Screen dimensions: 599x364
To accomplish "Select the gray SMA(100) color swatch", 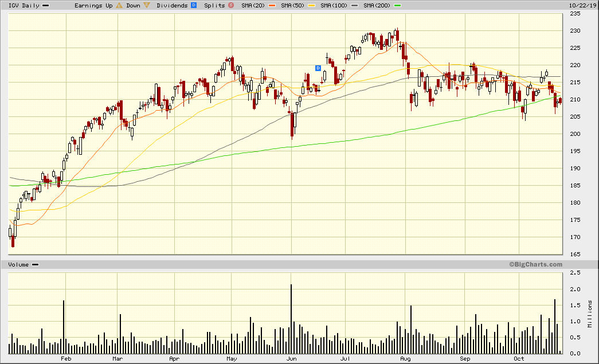I will coord(357,5).
